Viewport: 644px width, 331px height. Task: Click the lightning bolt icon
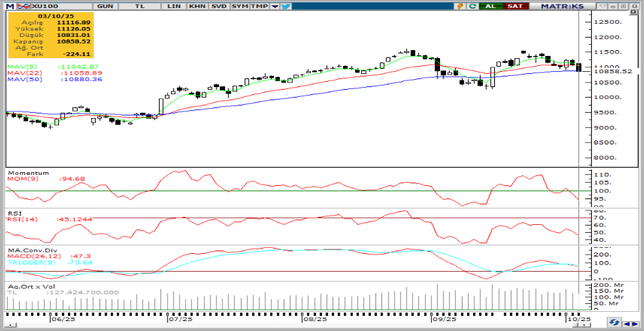pyautogui.click(x=459, y=6)
